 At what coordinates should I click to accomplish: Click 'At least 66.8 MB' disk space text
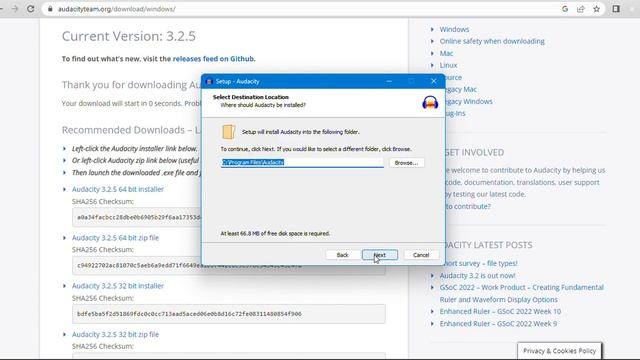(x=275, y=233)
